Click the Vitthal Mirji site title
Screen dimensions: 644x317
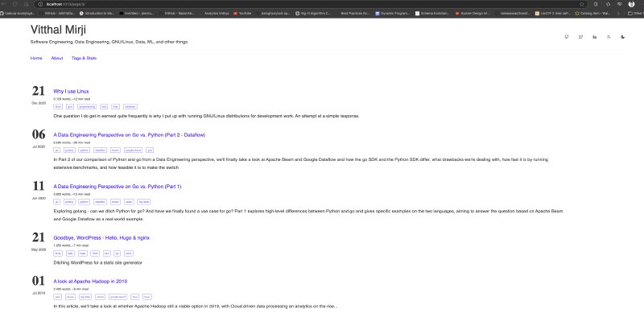58,30
